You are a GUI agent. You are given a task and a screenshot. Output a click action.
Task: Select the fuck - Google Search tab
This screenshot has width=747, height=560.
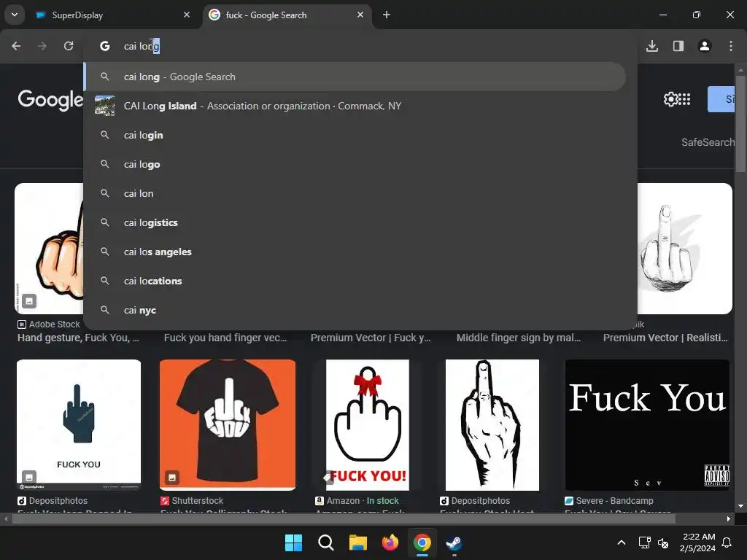286,15
